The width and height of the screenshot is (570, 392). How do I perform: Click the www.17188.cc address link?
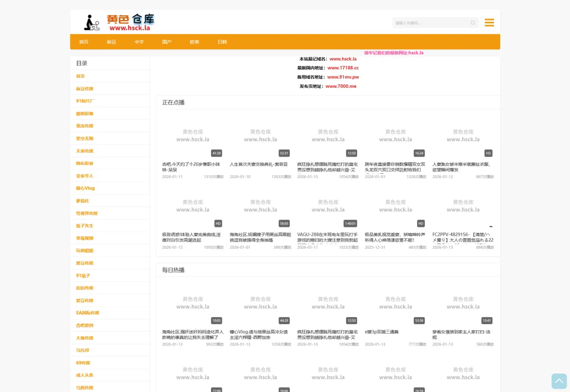[x=343, y=68]
